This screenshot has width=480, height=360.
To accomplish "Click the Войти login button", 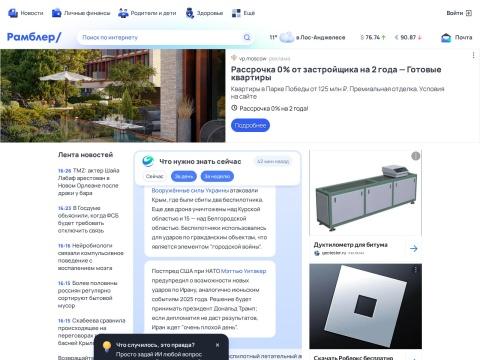I will click(x=459, y=13).
